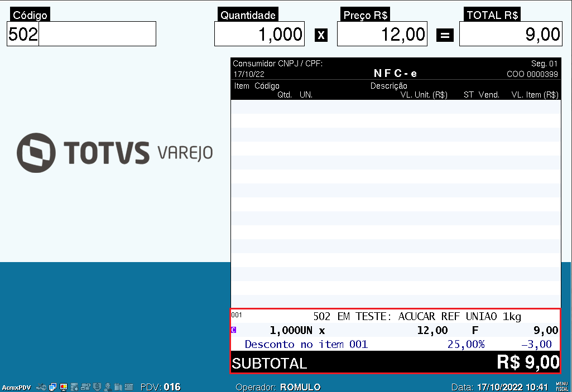The width and height of the screenshot is (572, 392).
Task: Click the scissors icon in the status bar
Action: [x=41, y=387]
